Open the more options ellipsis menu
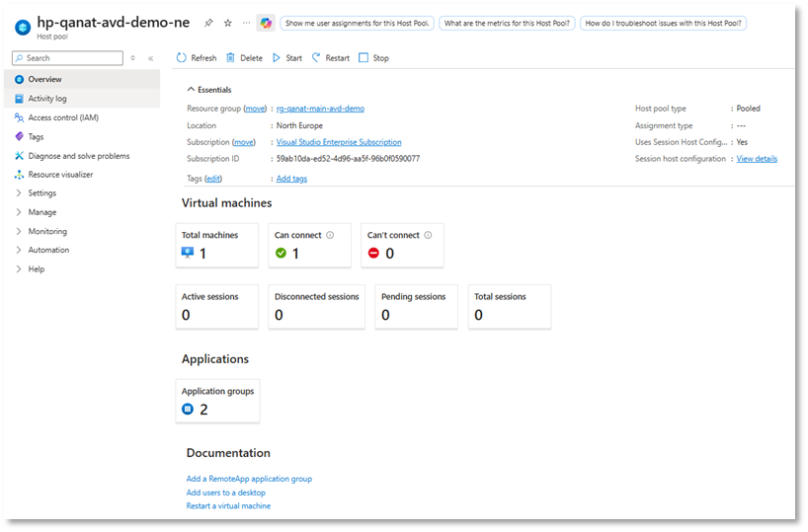The height and width of the screenshot is (532, 808). [246, 23]
